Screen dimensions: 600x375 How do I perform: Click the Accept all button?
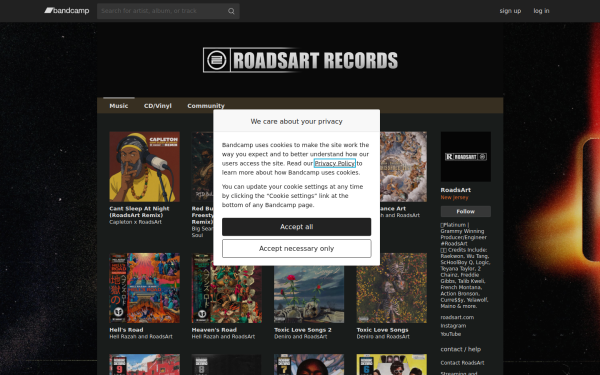[x=297, y=227]
